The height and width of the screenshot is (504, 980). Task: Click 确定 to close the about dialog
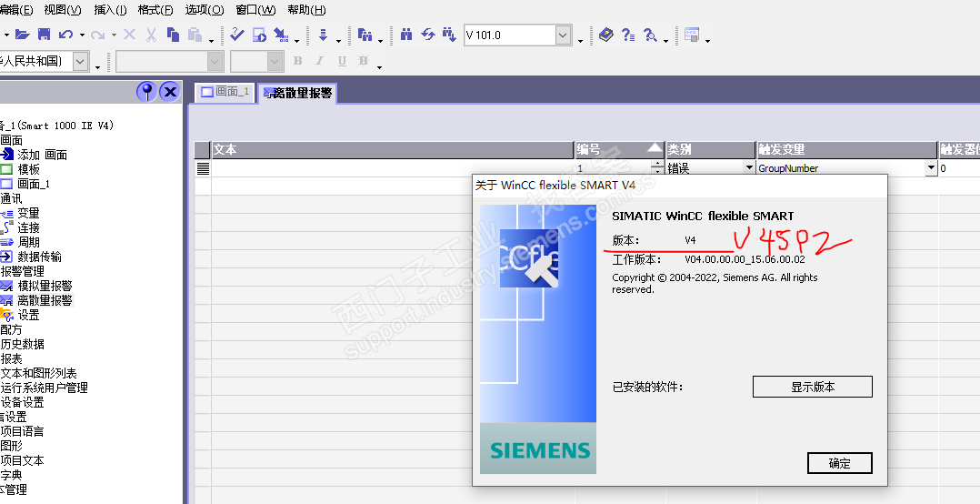pyautogui.click(x=839, y=463)
